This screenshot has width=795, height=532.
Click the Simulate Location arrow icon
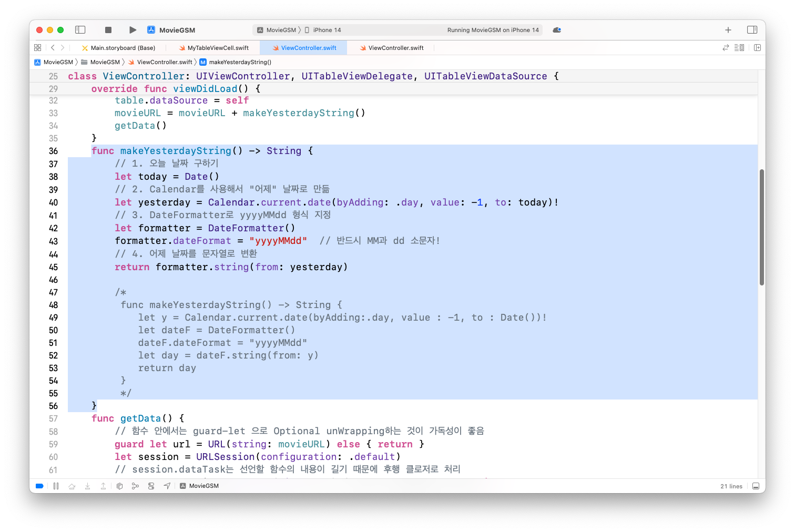[x=167, y=486]
